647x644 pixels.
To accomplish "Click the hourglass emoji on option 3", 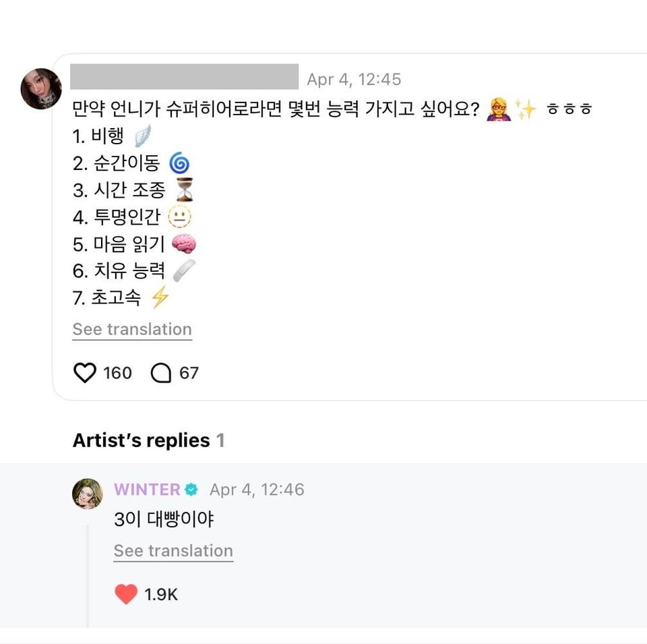I will pyautogui.click(x=185, y=190).
